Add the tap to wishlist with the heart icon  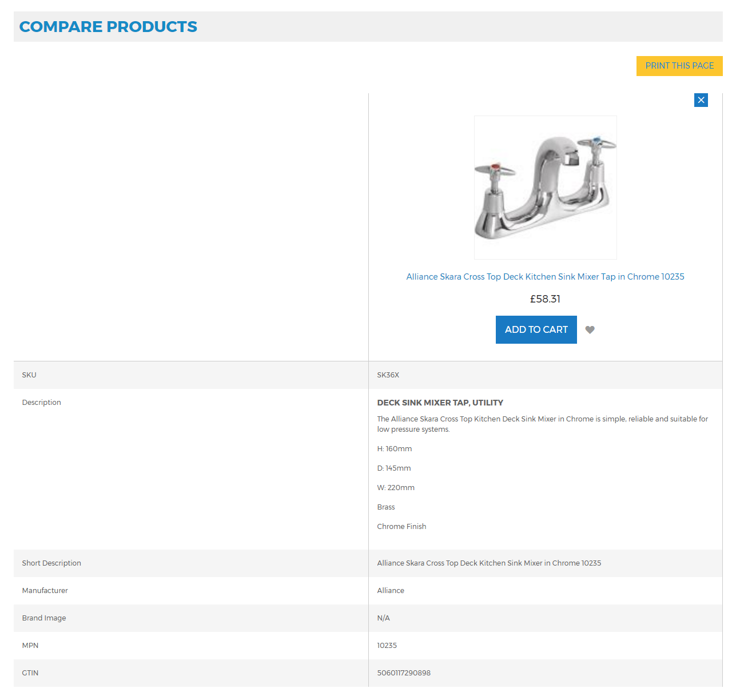pos(590,330)
